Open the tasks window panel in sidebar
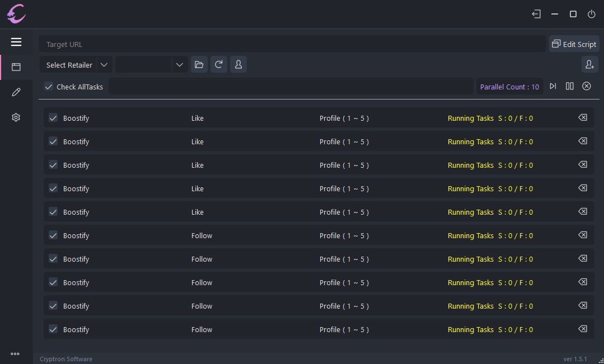The height and width of the screenshot is (364, 604). pos(16,67)
